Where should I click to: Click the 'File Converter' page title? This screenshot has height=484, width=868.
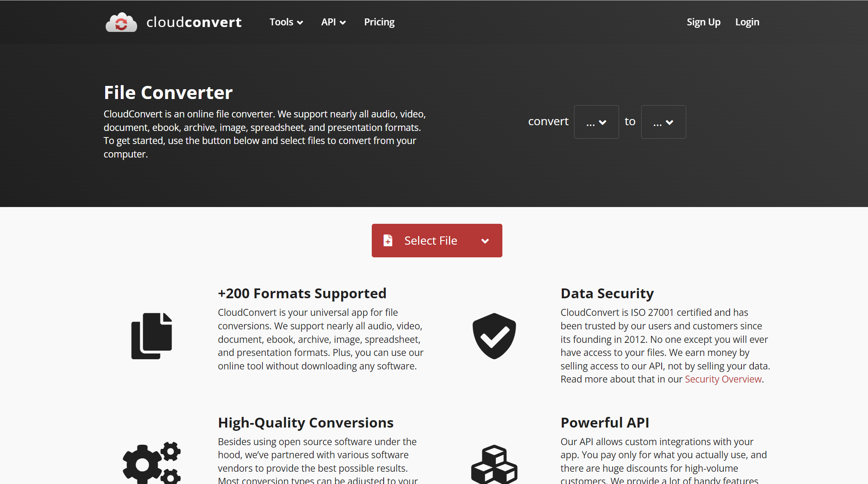[168, 92]
